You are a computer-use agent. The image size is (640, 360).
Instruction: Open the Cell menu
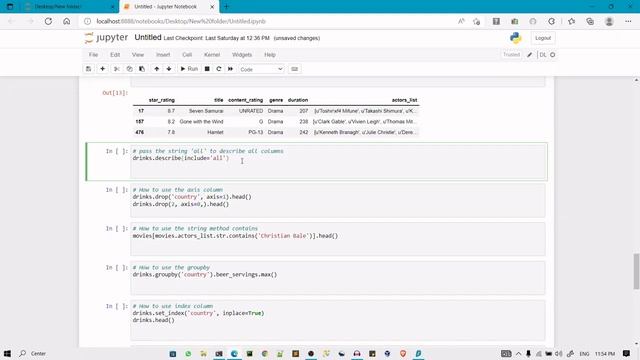187,55
